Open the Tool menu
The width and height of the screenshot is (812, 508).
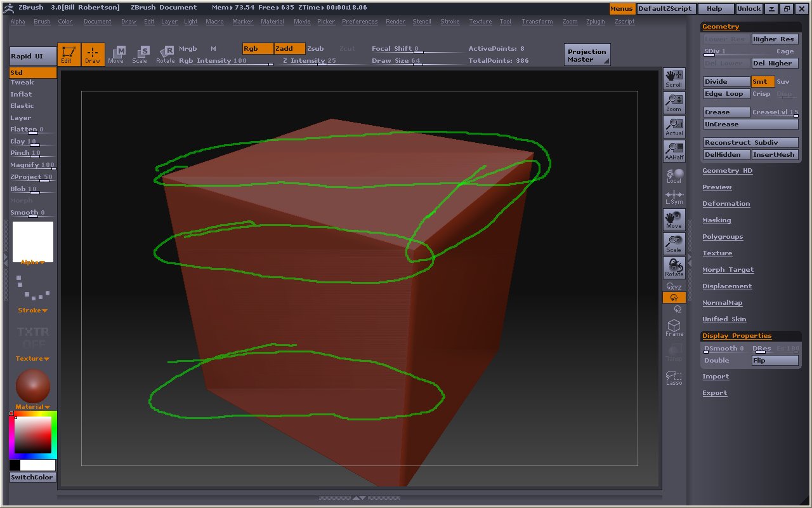tap(505, 21)
